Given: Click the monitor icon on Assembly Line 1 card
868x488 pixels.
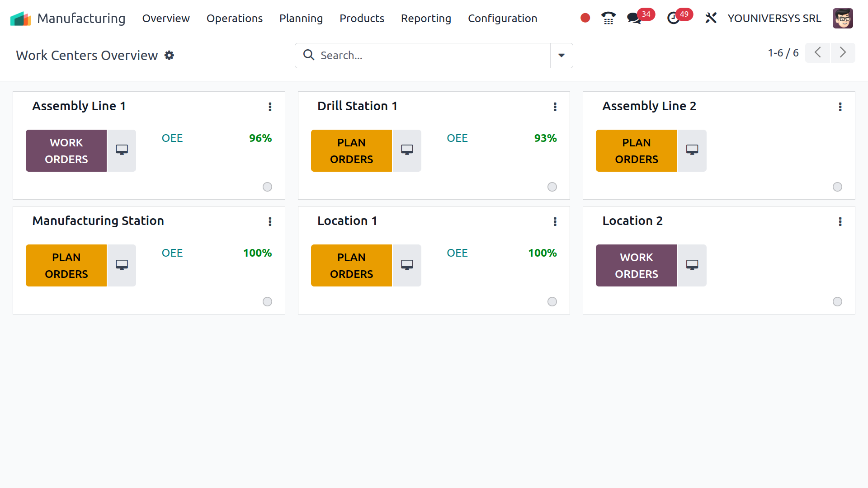Looking at the screenshot, I should point(121,150).
